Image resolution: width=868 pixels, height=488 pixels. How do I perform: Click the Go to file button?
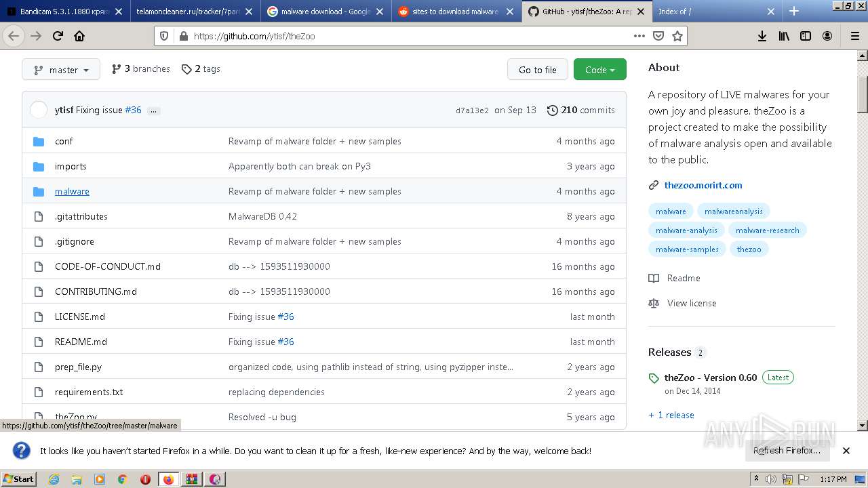[538, 69]
